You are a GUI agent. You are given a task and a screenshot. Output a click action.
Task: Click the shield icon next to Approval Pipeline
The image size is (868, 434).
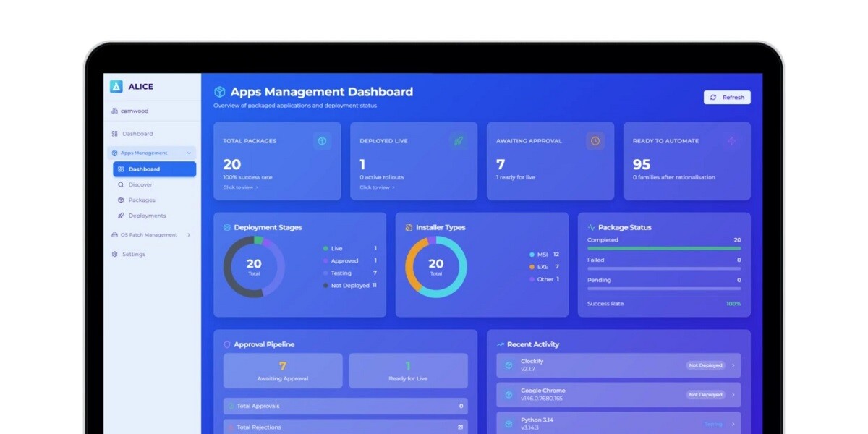tap(227, 344)
